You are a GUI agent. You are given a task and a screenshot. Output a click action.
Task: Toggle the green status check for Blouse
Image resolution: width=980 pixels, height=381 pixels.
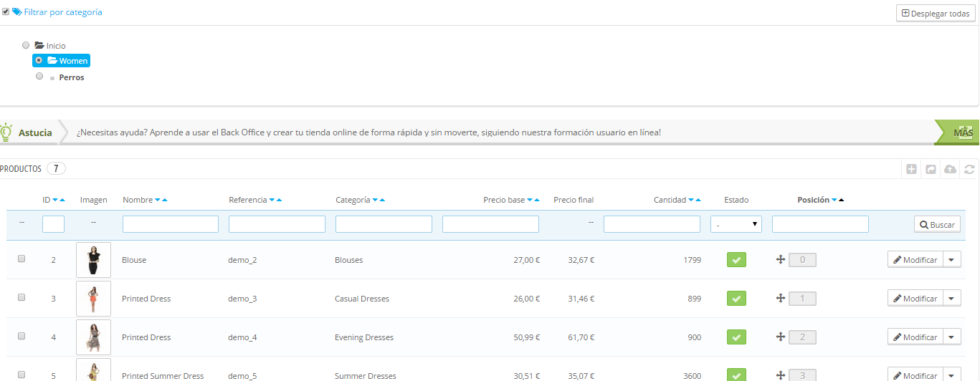(x=736, y=260)
